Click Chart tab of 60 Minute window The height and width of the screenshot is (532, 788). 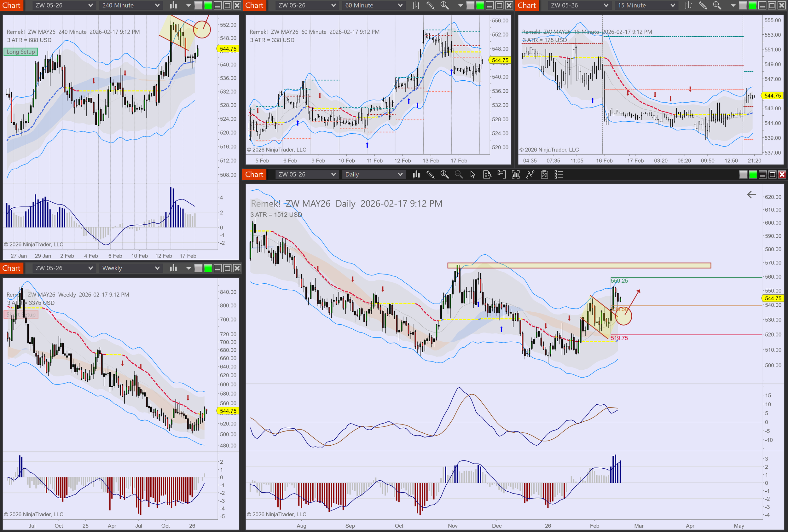point(254,5)
